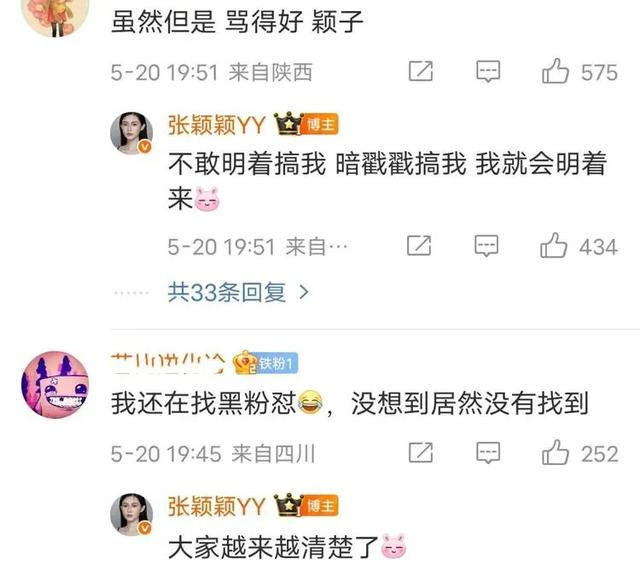Image resolution: width=640 pixels, height=582 pixels.
Task: Open first 张颖颖YY username profile
Action: tap(217, 124)
